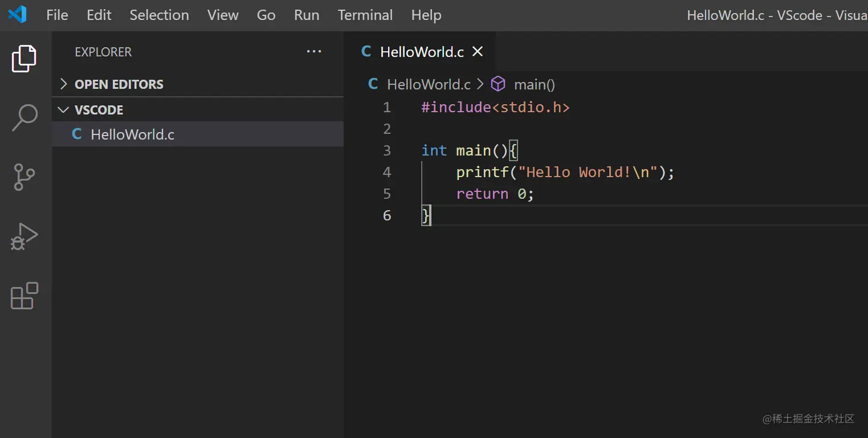
Task: Open the Run menu
Action: pos(307,15)
